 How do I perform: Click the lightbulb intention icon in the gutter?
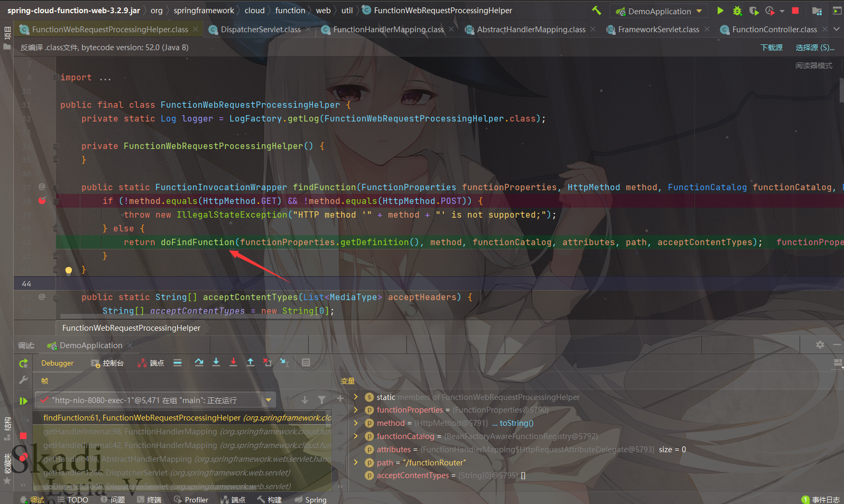(x=68, y=270)
